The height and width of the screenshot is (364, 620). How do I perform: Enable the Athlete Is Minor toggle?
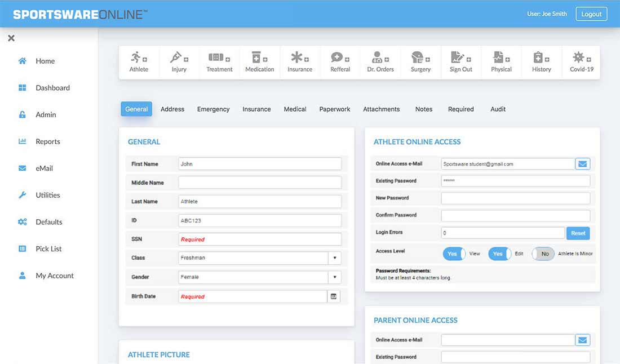543,254
